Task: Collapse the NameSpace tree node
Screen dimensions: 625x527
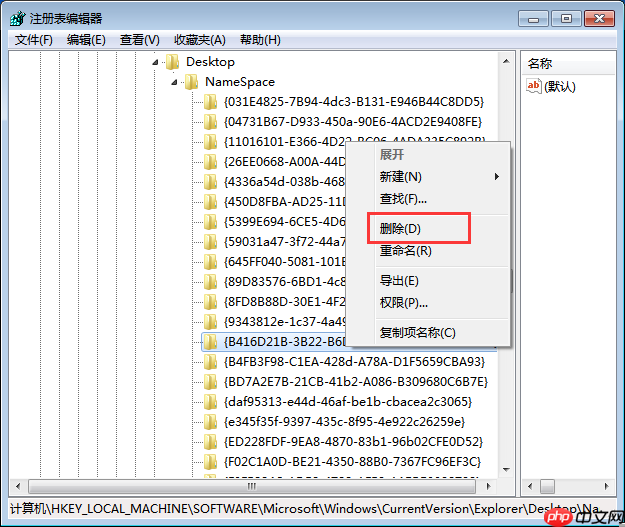Action: [x=174, y=83]
